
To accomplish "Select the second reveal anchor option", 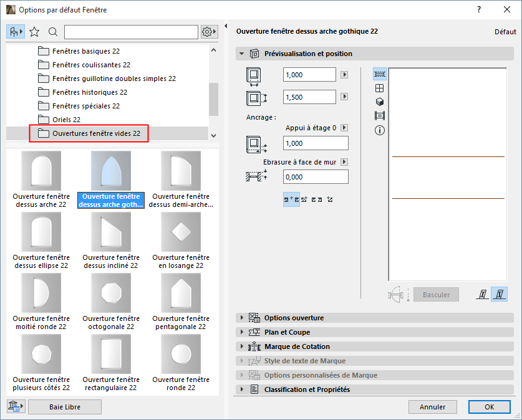I will (x=304, y=199).
